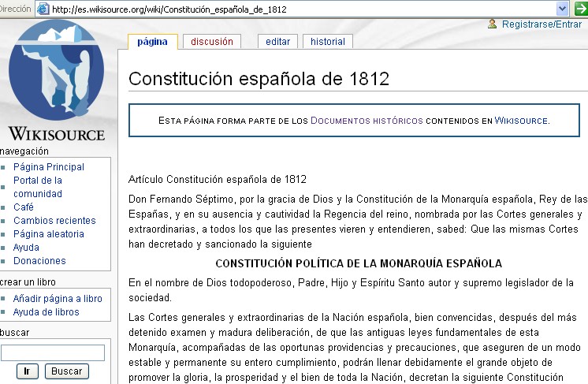Open Ayuda de libros

point(47,312)
